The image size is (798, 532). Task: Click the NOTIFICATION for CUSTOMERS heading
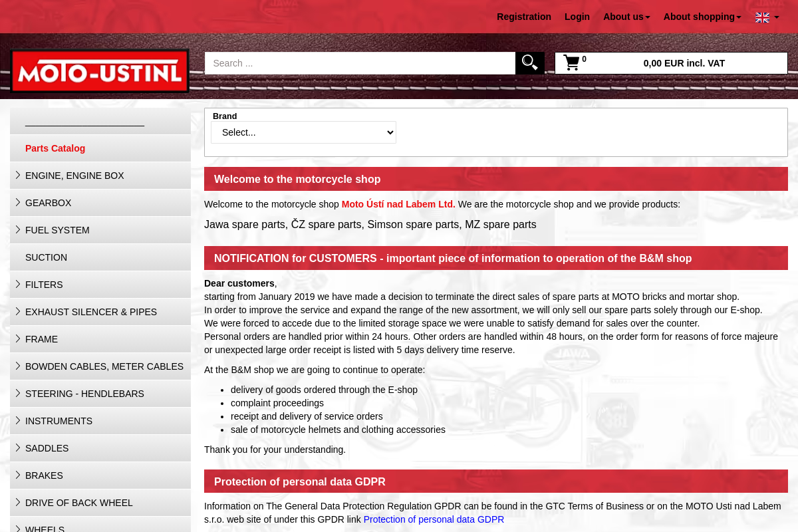click(496, 258)
